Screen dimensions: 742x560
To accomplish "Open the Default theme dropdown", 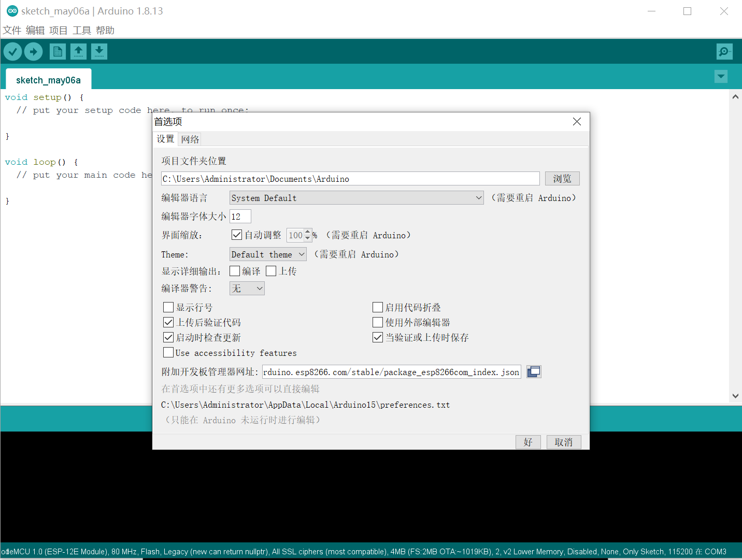I will coord(268,254).
